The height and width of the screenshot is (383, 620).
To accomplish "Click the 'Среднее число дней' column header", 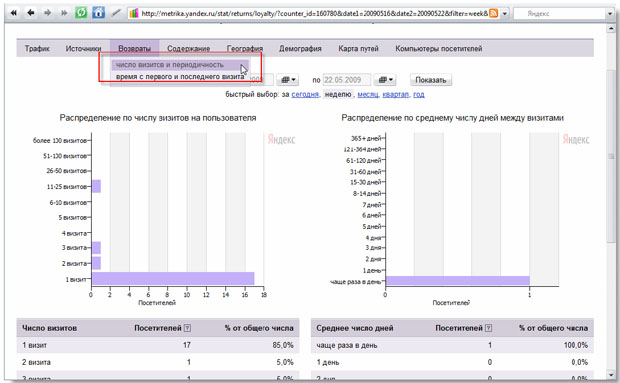I will pos(355,328).
